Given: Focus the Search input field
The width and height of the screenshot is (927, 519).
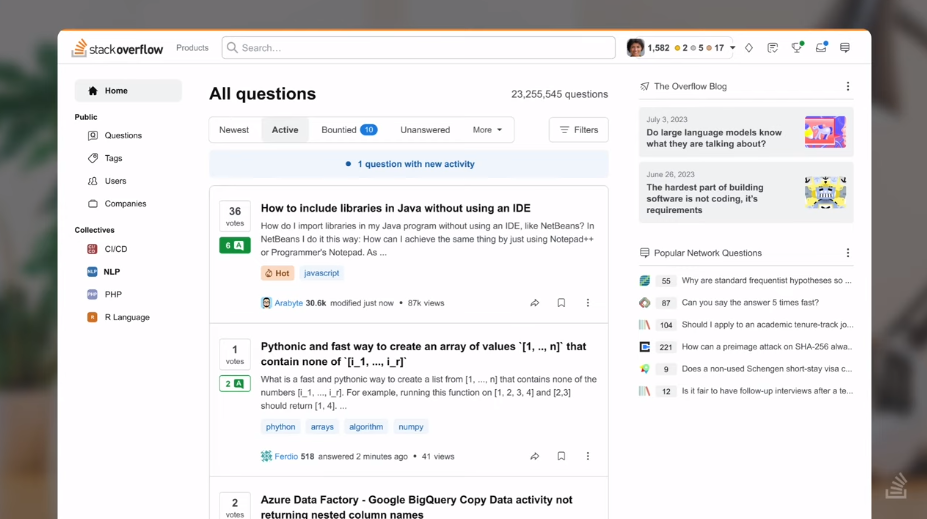Looking at the screenshot, I should (419, 48).
